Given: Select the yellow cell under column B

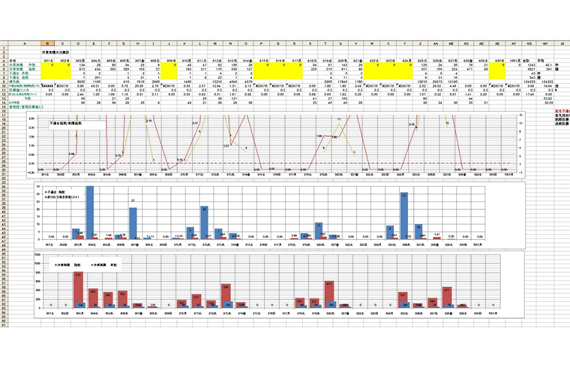Looking at the screenshot, I should coord(48,71).
